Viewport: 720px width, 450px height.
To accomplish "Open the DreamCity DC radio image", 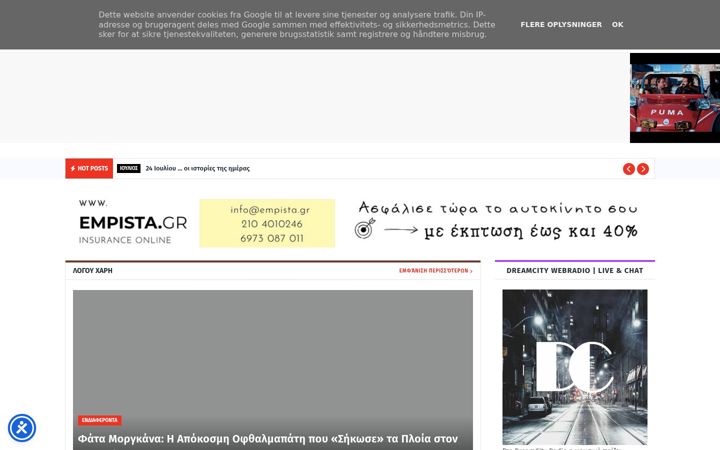I will coord(575,367).
